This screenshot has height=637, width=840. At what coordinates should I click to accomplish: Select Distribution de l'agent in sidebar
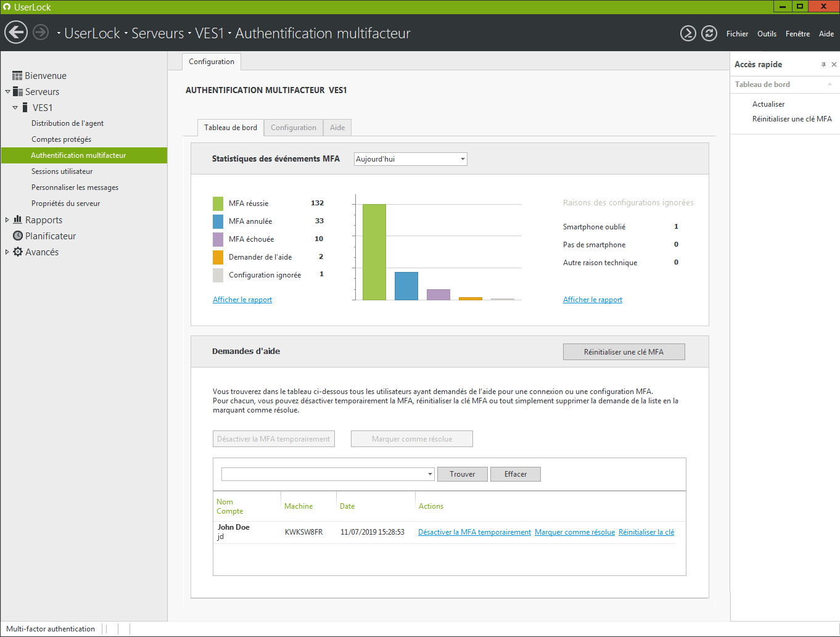(x=67, y=123)
